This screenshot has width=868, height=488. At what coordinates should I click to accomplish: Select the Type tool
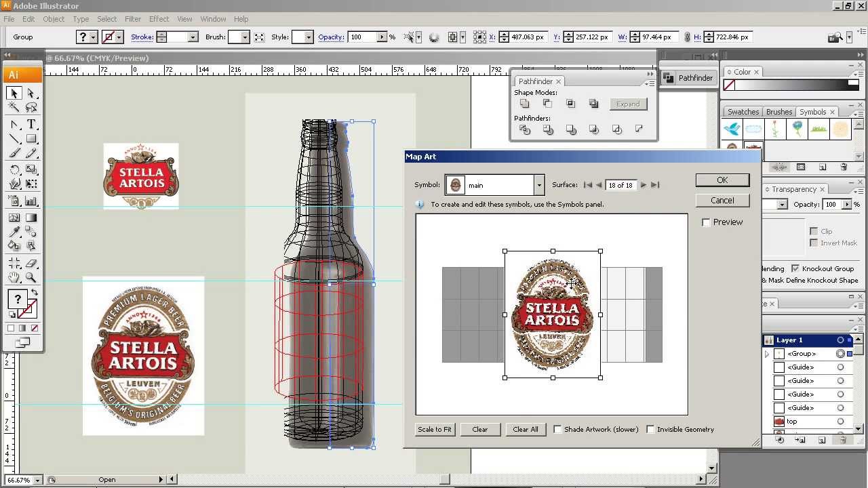[31, 125]
